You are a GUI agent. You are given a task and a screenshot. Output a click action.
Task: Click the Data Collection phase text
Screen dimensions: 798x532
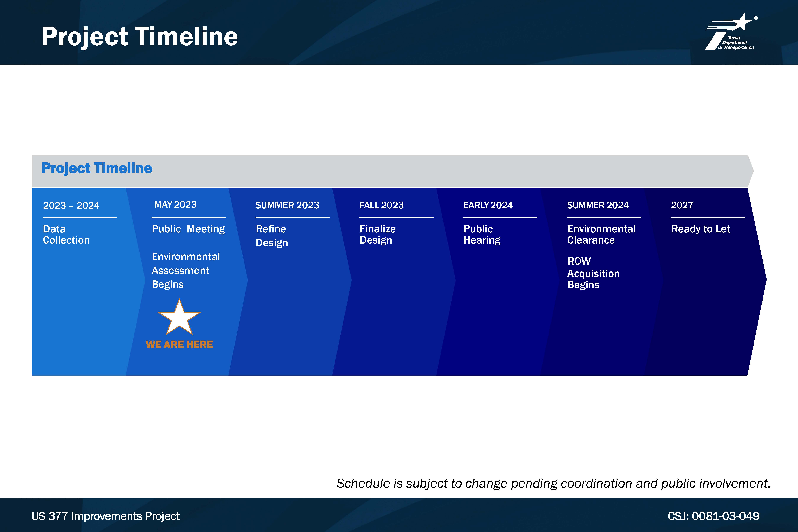[x=66, y=234]
